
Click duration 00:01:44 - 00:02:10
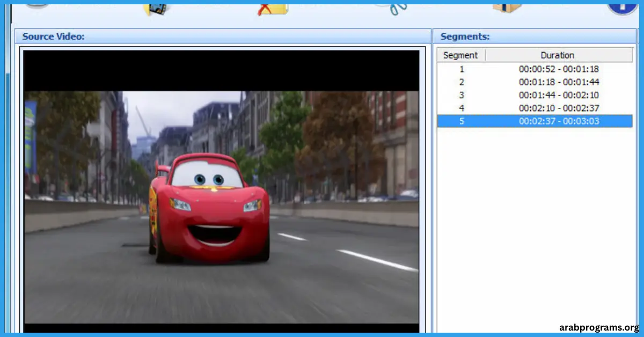pos(559,95)
